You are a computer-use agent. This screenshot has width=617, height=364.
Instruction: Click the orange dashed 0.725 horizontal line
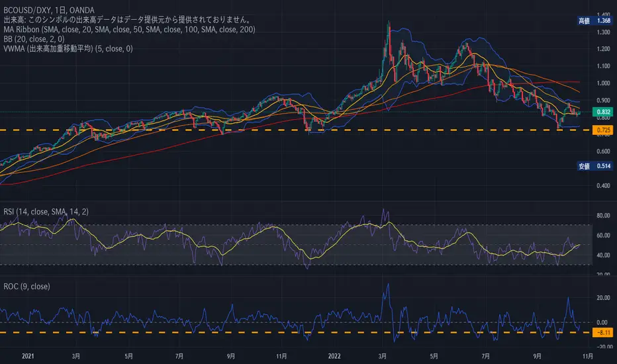pyautogui.click(x=296, y=130)
